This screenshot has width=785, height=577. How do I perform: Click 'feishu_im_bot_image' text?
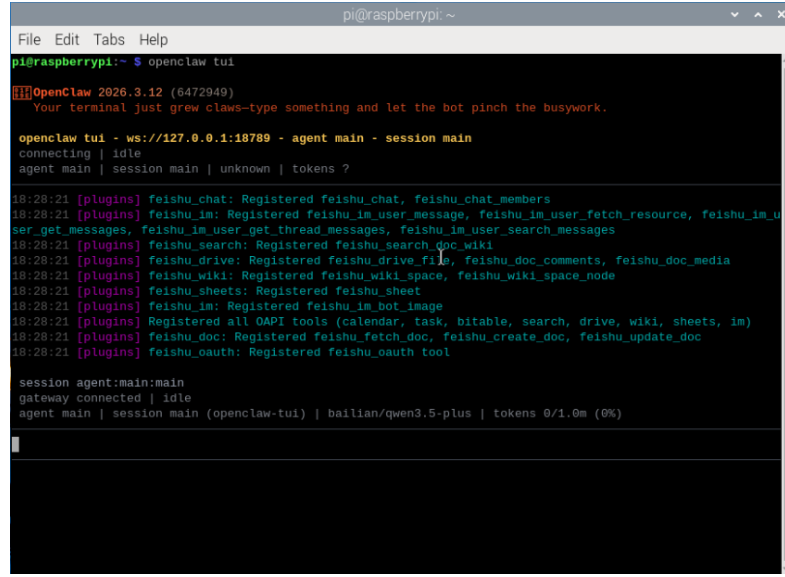[374, 307]
